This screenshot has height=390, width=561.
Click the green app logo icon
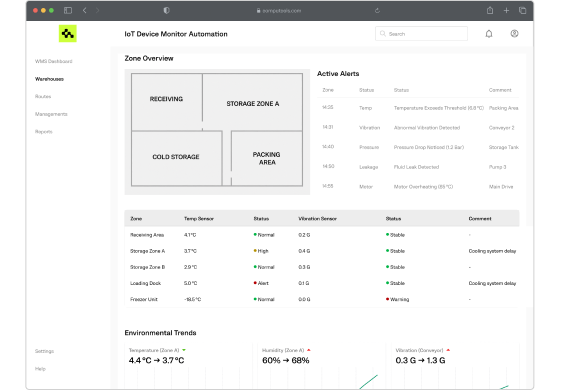(68, 34)
